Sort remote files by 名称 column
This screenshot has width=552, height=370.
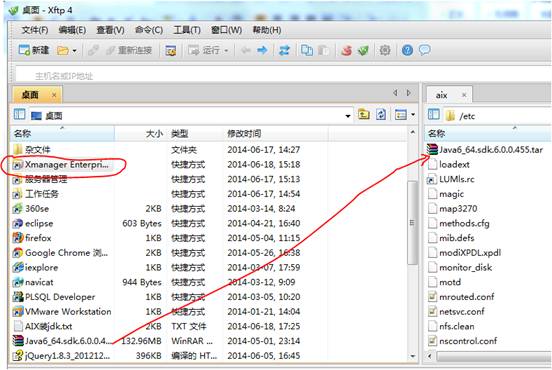pyautogui.click(x=488, y=134)
